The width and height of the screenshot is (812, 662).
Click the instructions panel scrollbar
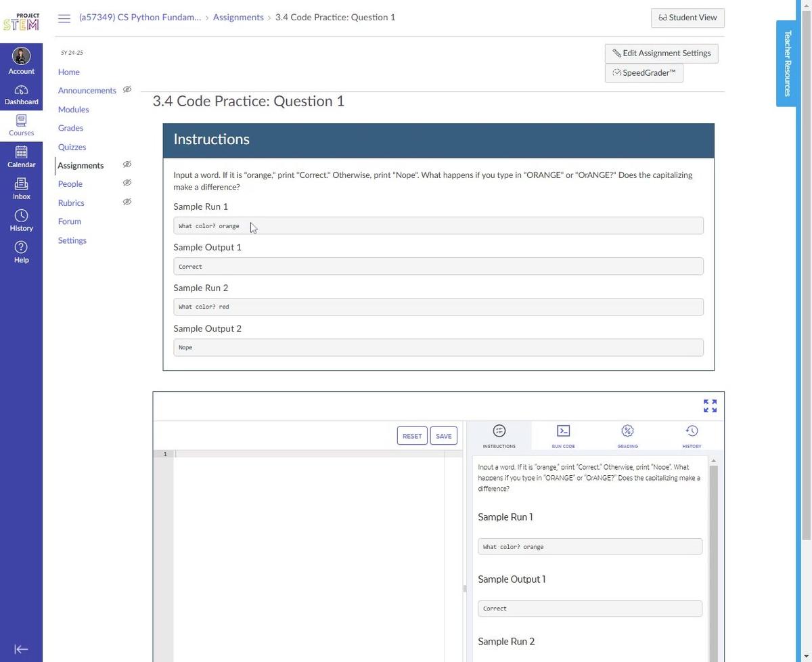click(713, 562)
